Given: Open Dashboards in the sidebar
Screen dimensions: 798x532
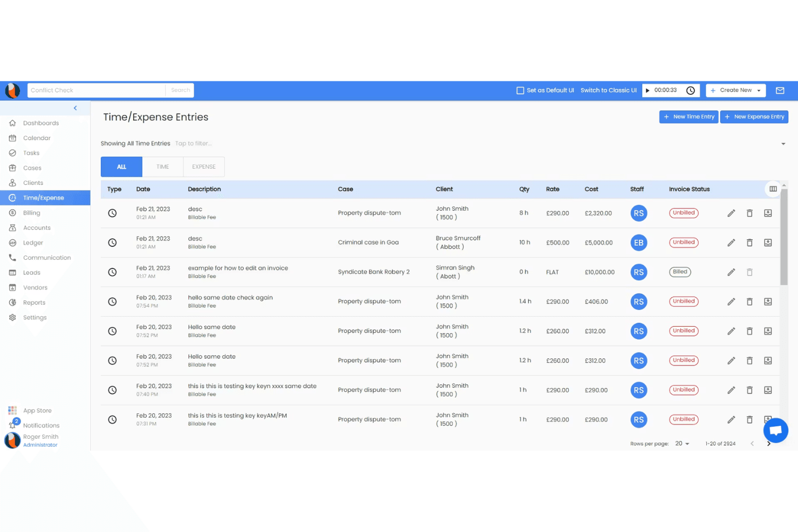Looking at the screenshot, I should click(45, 123).
